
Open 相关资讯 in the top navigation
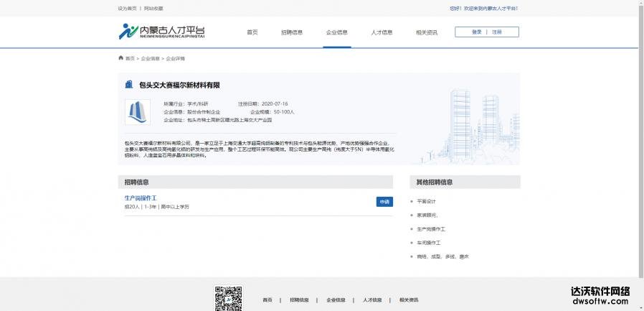click(x=426, y=32)
